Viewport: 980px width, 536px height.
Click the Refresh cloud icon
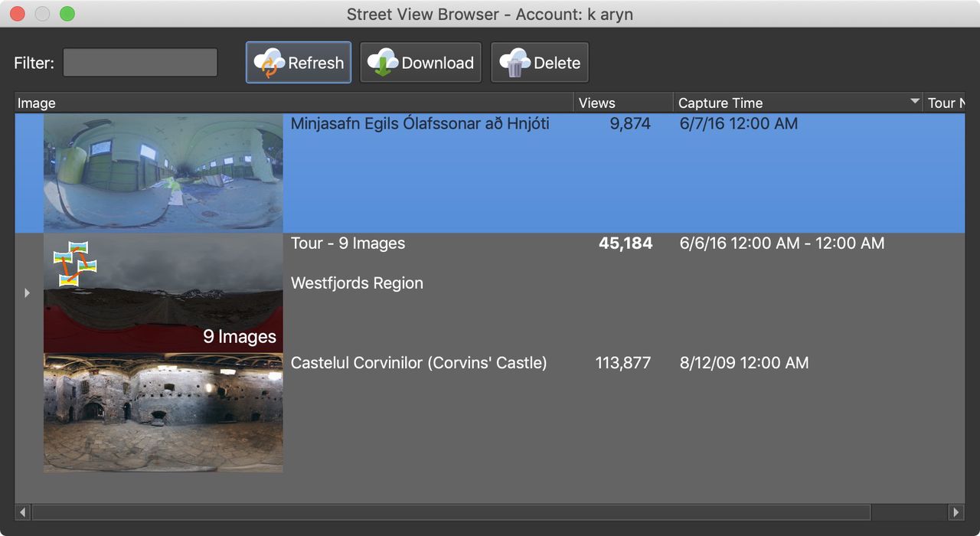270,62
